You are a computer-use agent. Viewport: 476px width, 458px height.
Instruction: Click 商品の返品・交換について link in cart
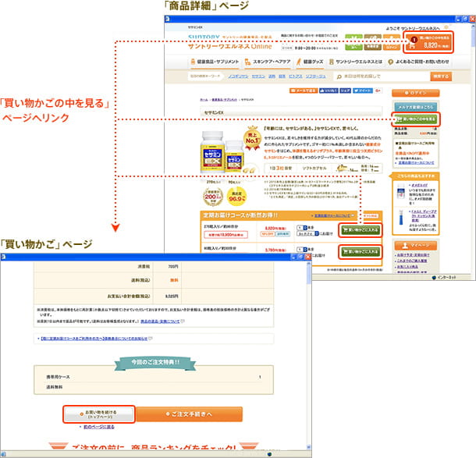tap(160, 321)
